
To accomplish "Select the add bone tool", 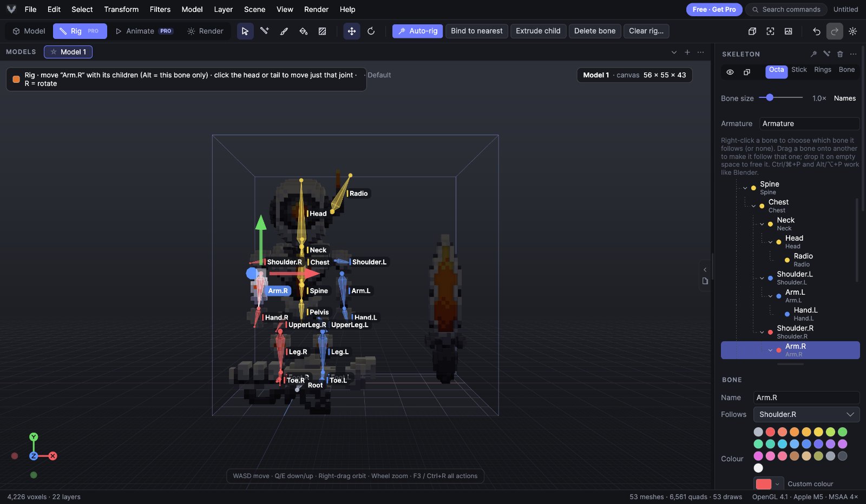I will pos(265,31).
